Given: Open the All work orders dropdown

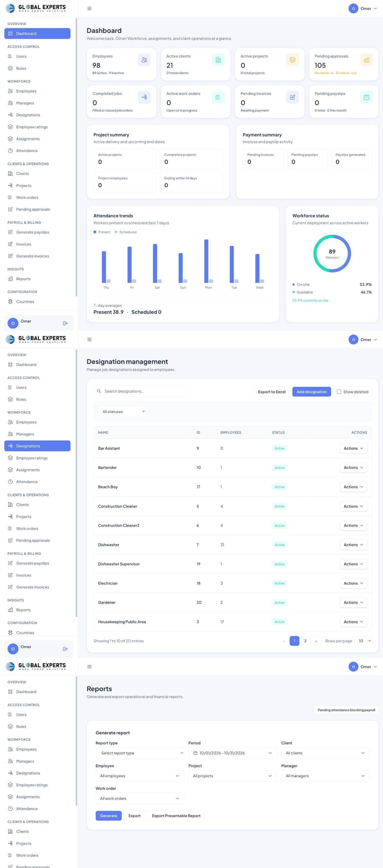Looking at the screenshot, I should pyautogui.click(x=140, y=799).
